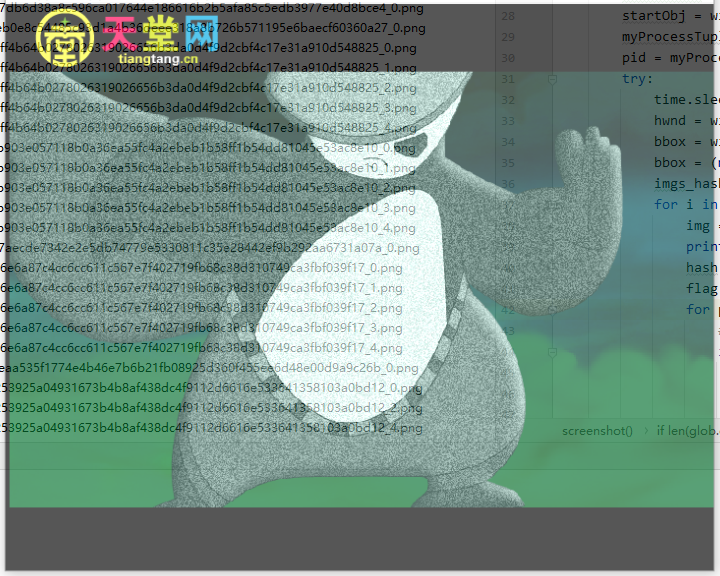
Task: Select file 903e057118...ac8e10_1.png
Action: pyautogui.click(x=208, y=168)
